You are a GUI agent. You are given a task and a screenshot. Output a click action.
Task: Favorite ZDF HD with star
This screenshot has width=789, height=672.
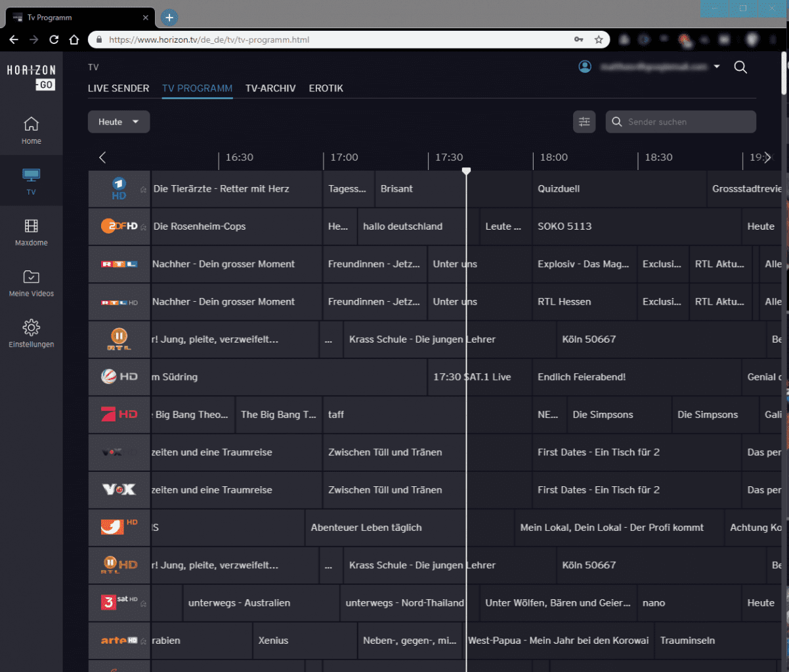tap(143, 227)
